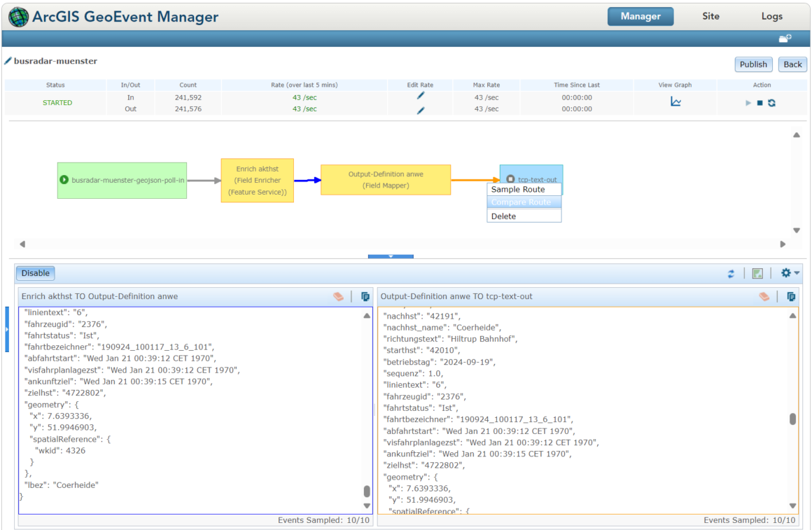Image resolution: width=812 pixels, height=530 pixels.
Task: Edit the Out rate with its pencil
Action: coord(421,110)
